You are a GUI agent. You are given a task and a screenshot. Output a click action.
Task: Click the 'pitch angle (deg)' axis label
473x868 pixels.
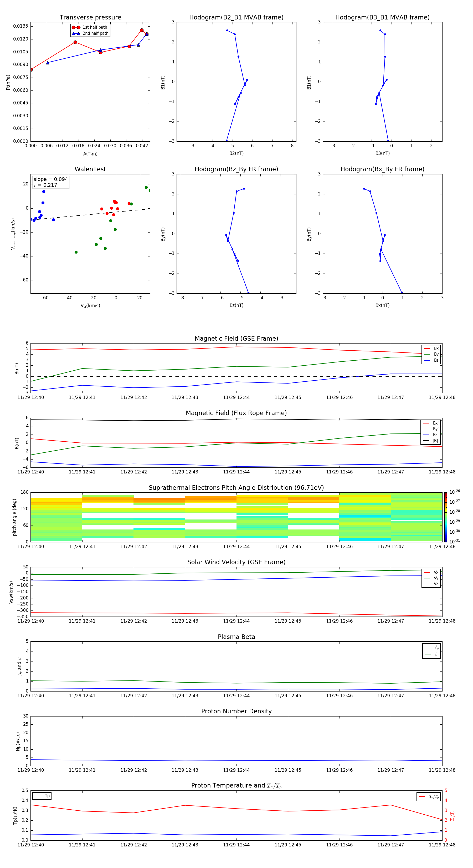coord(14,517)
